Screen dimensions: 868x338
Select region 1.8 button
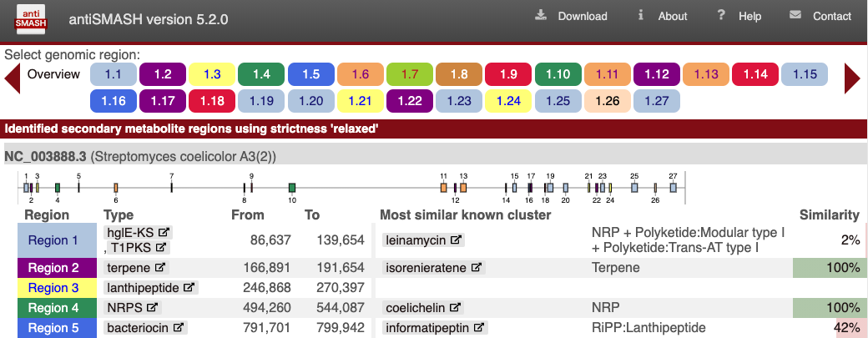459,74
